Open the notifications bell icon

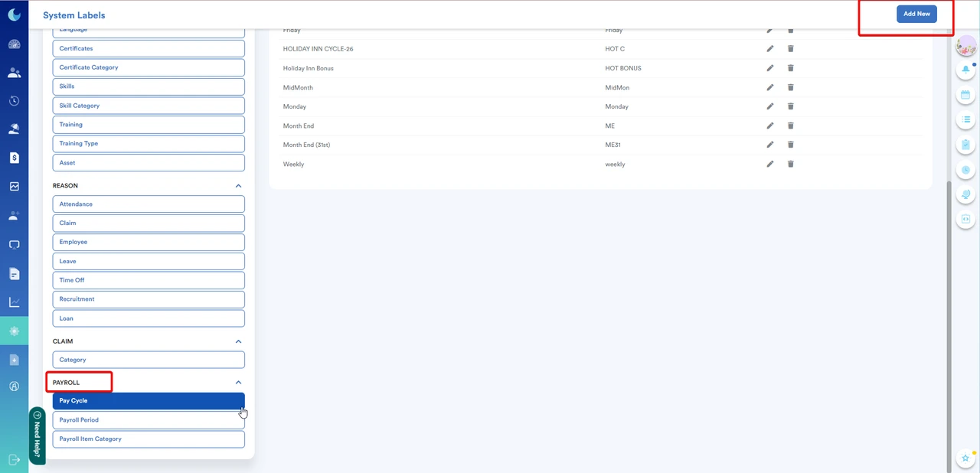pyautogui.click(x=965, y=70)
